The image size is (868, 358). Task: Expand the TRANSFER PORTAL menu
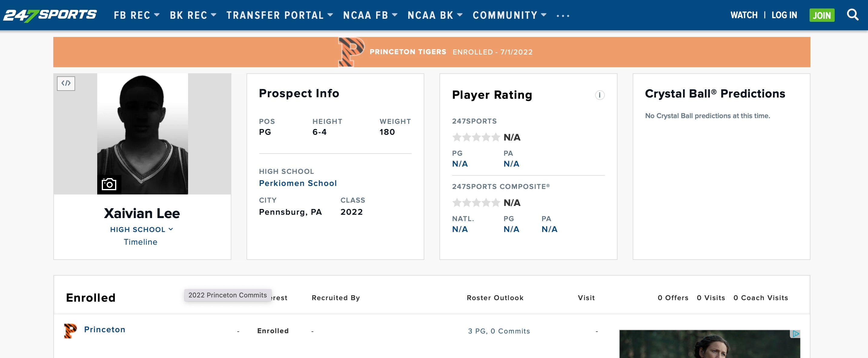pyautogui.click(x=279, y=15)
